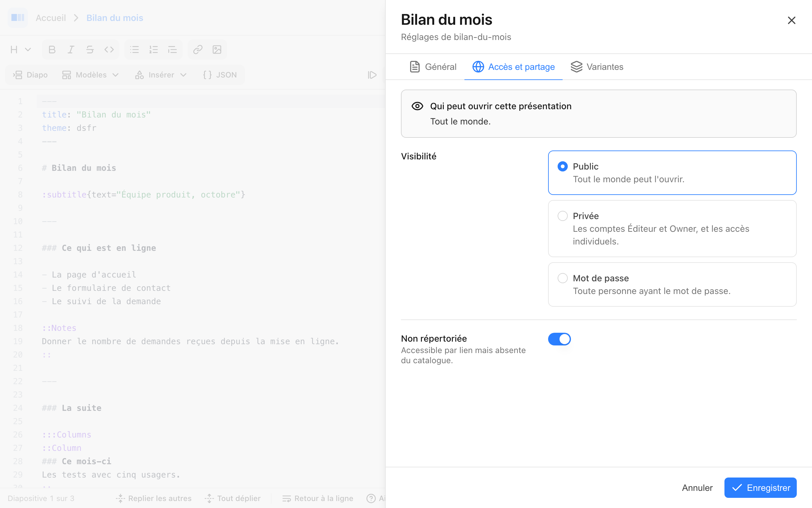Click Tout déplier in the status bar
This screenshot has width=812, height=508.
click(x=232, y=498)
